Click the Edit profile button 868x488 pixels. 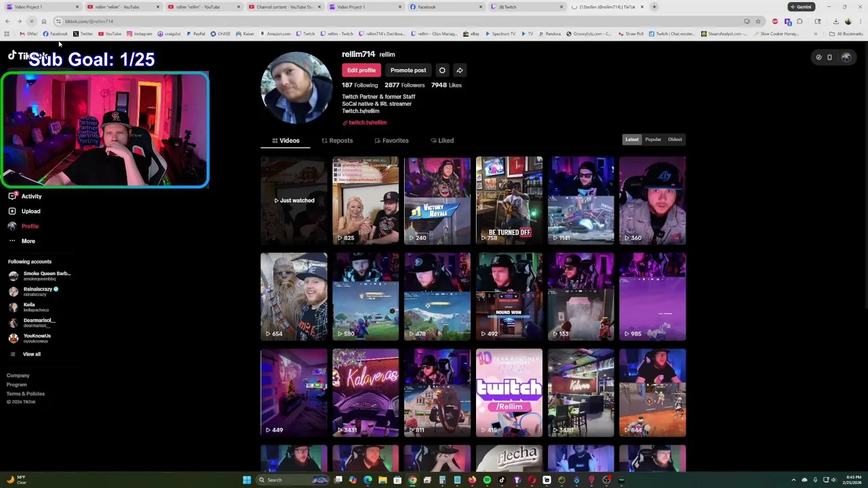[361, 70]
